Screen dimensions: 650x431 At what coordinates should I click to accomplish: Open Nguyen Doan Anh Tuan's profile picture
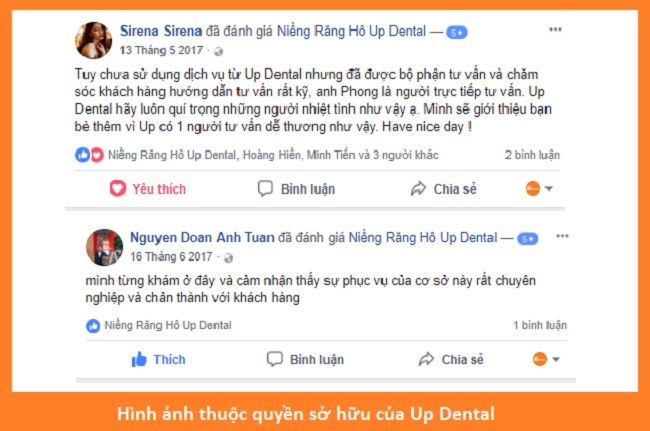point(104,247)
